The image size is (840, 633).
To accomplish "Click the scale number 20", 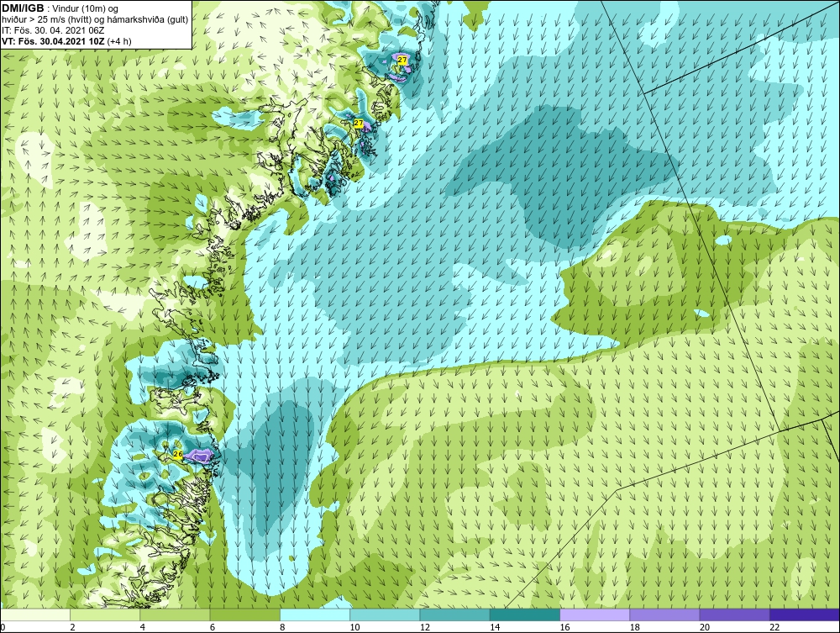I will tap(704, 628).
